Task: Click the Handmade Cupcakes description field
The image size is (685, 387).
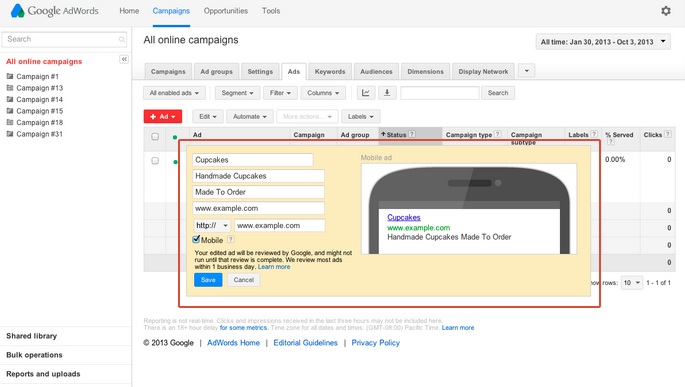Action: [x=258, y=176]
